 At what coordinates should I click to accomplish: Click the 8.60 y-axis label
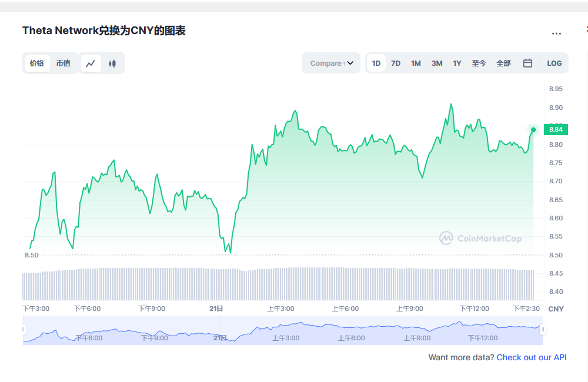[x=556, y=218]
